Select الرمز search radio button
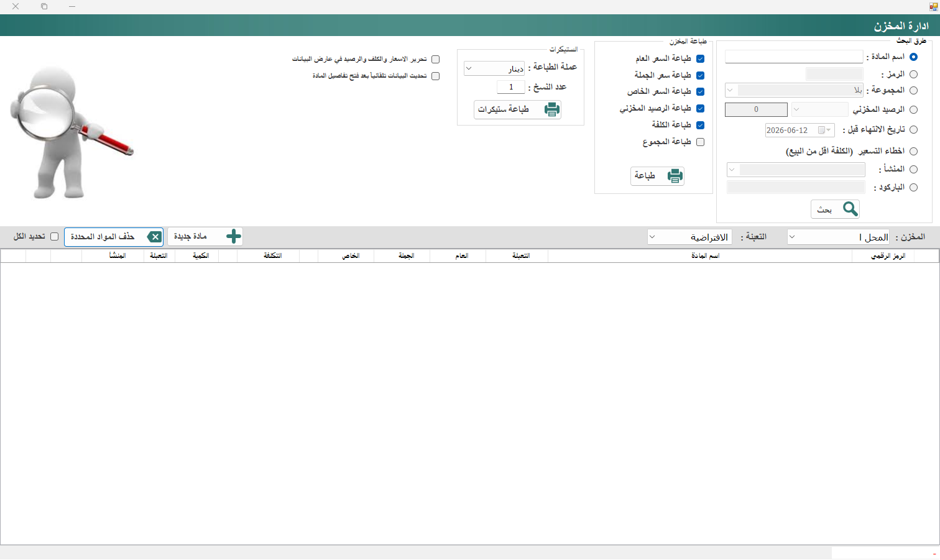The height and width of the screenshot is (560, 940). 913,74
